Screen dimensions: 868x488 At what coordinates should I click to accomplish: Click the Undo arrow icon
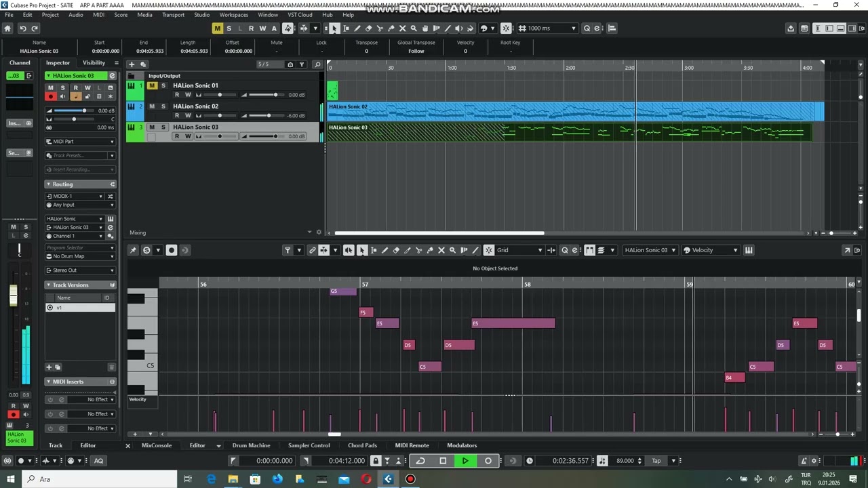click(22, 28)
